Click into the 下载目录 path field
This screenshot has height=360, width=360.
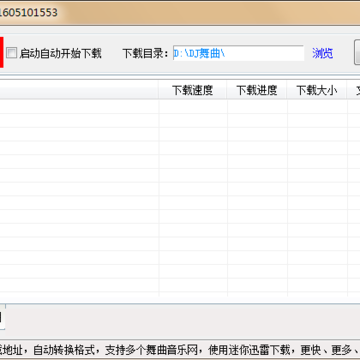(x=238, y=53)
